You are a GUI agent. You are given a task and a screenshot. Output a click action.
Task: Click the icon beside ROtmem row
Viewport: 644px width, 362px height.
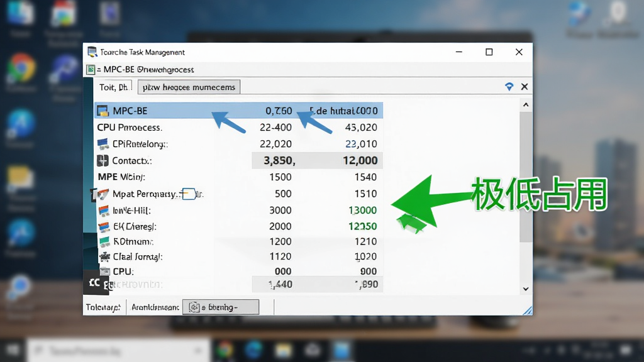105,242
